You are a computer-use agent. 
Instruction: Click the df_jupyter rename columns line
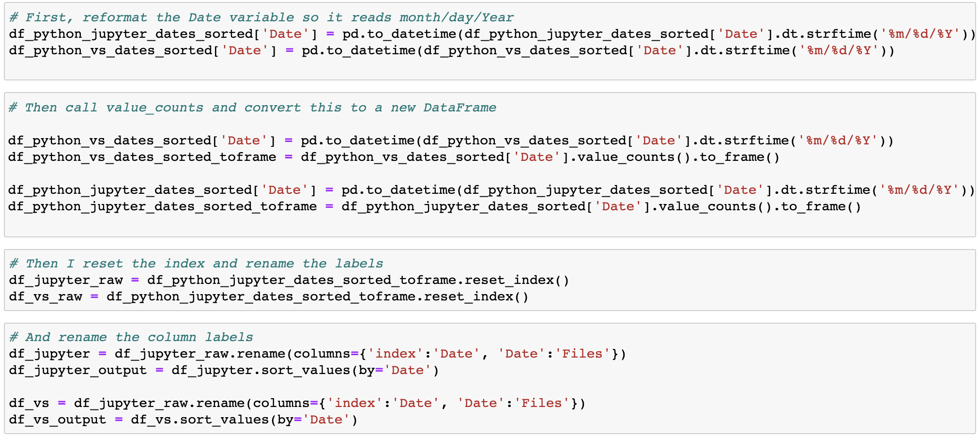click(318, 354)
